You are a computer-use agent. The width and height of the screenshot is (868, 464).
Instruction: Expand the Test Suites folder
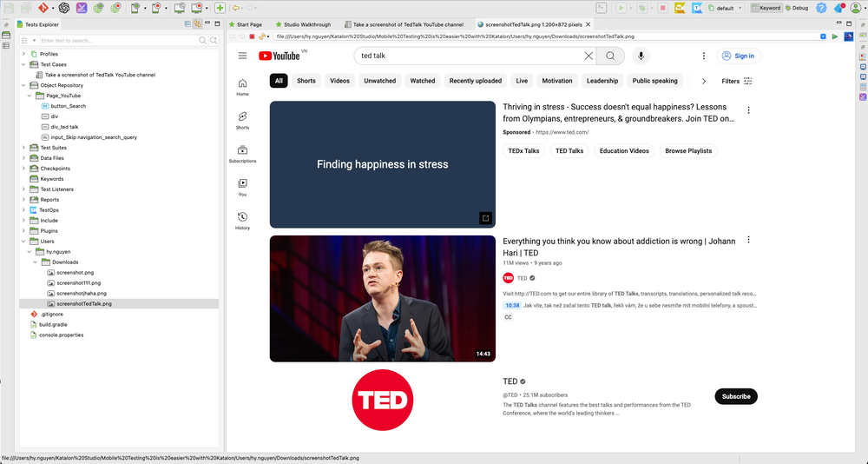tap(24, 148)
